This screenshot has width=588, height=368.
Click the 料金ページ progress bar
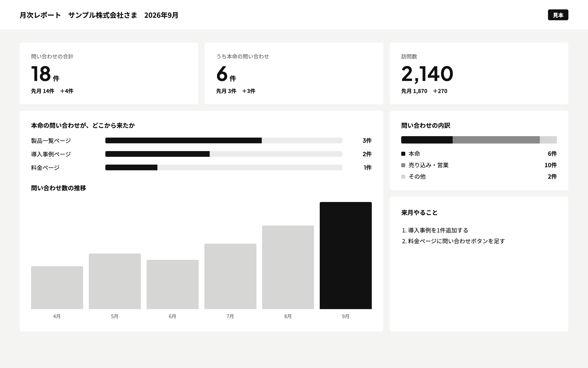(x=224, y=167)
